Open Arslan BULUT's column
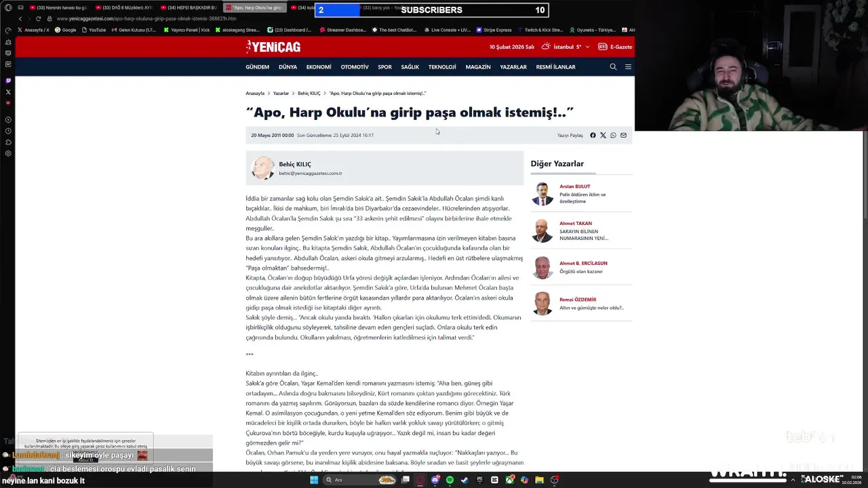868x488 pixels. 582,194
